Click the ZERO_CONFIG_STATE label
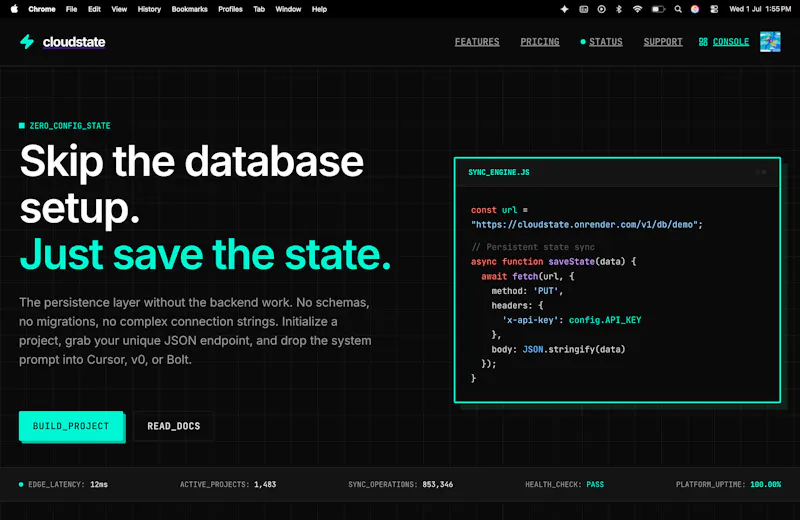 (70, 126)
